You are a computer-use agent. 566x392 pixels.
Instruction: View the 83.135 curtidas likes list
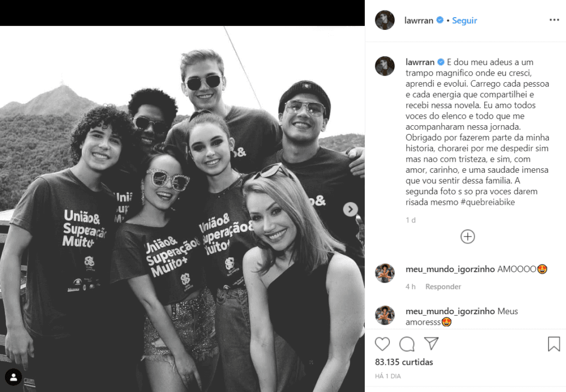click(x=404, y=362)
